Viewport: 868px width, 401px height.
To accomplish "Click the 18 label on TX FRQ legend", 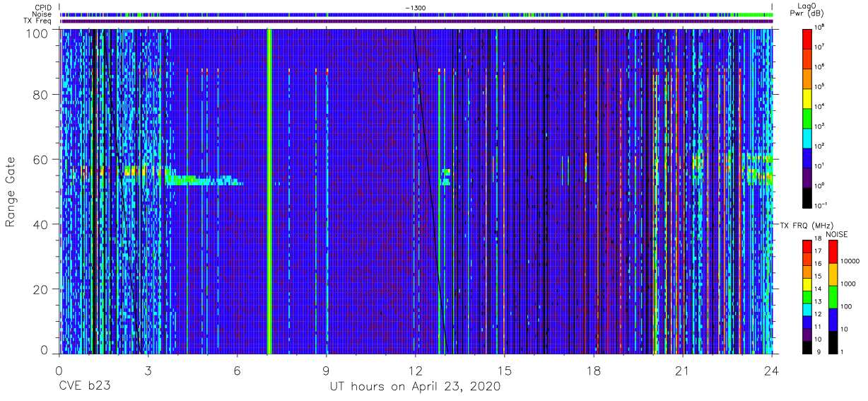I will coord(819,239).
